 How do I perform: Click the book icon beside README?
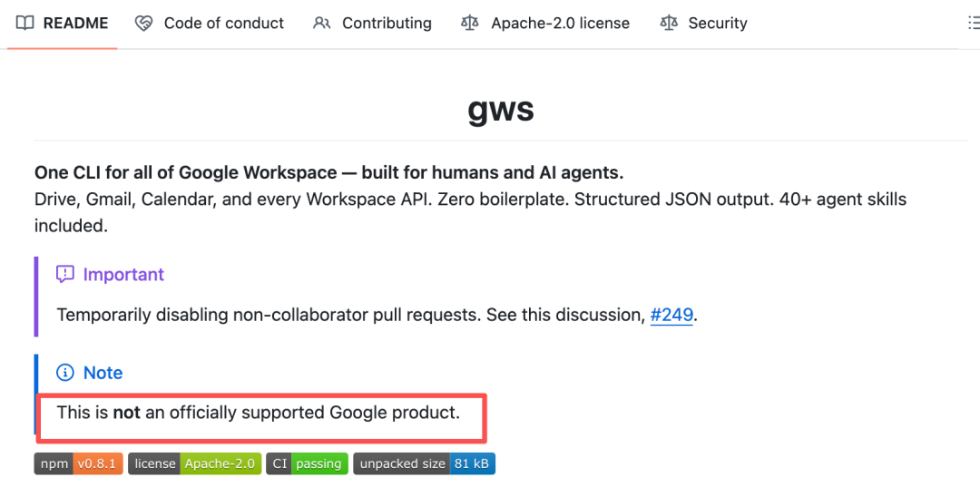pyautogui.click(x=25, y=24)
